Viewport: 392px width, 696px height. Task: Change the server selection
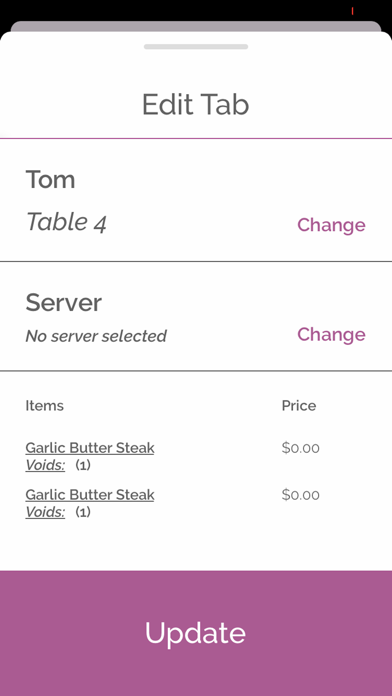pyautogui.click(x=331, y=334)
